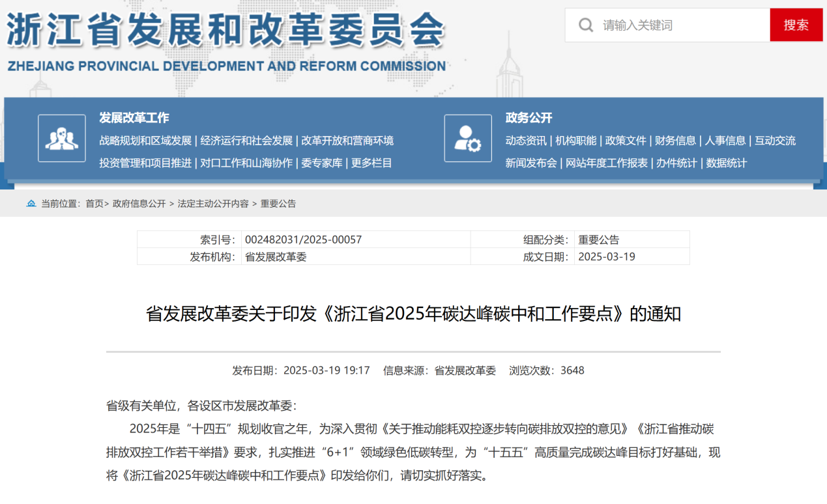Click 首页 in the breadcrumb
827x504 pixels.
click(x=94, y=204)
